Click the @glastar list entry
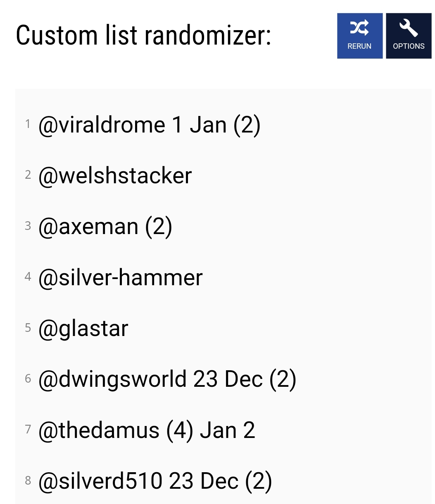Image resolution: width=435 pixels, height=504 pixels. click(x=83, y=329)
